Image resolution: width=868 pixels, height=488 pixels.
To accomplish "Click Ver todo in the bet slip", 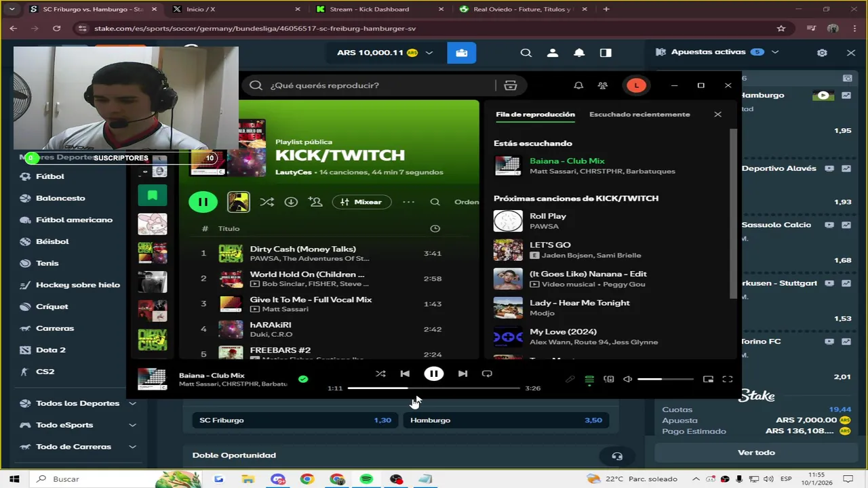I will pyautogui.click(x=756, y=453).
